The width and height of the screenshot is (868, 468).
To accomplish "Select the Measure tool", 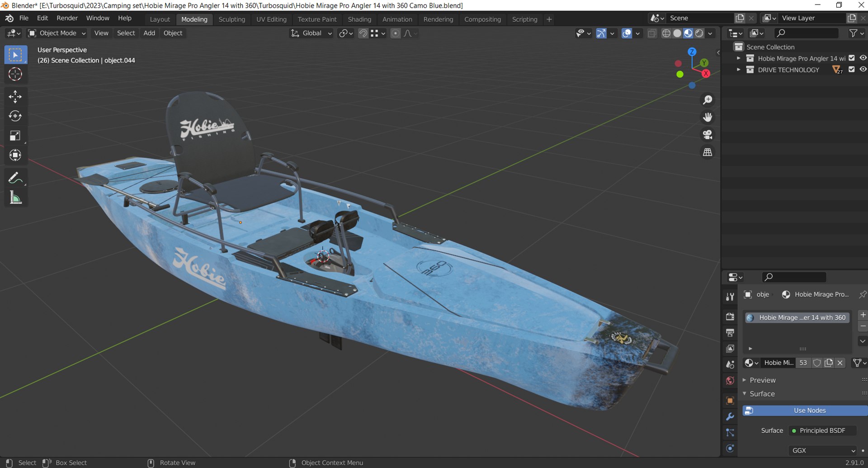I will tap(15, 198).
